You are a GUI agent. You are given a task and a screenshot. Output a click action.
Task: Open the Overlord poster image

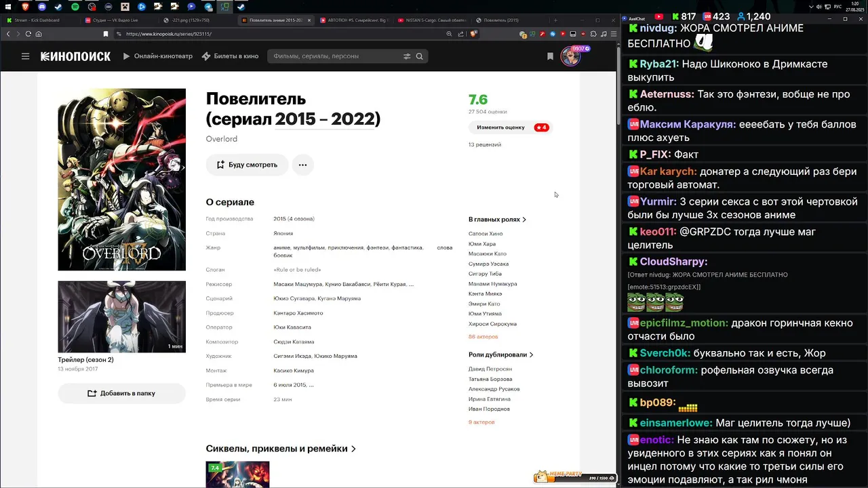click(x=121, y=180)
